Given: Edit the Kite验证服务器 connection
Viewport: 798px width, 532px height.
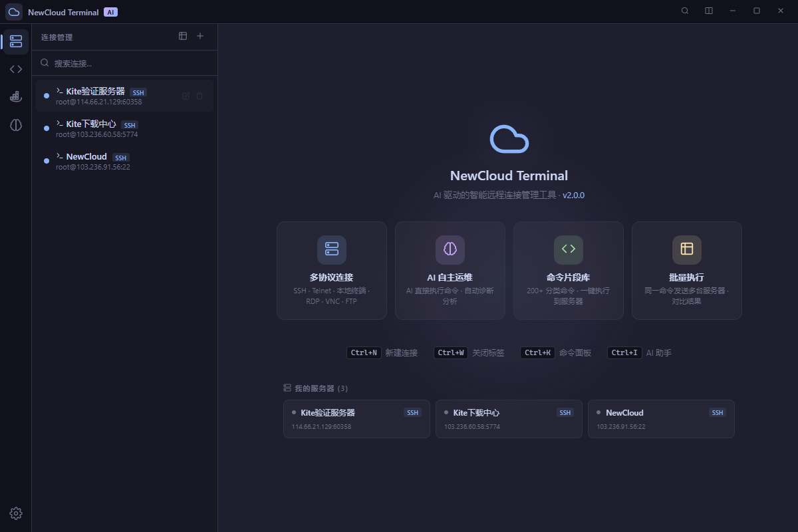Looking at the screenshot, I should click(186, 96).
